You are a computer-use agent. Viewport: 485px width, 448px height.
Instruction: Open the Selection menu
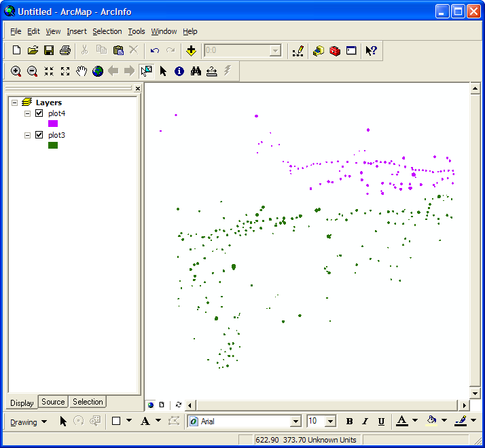pos(107,31)
